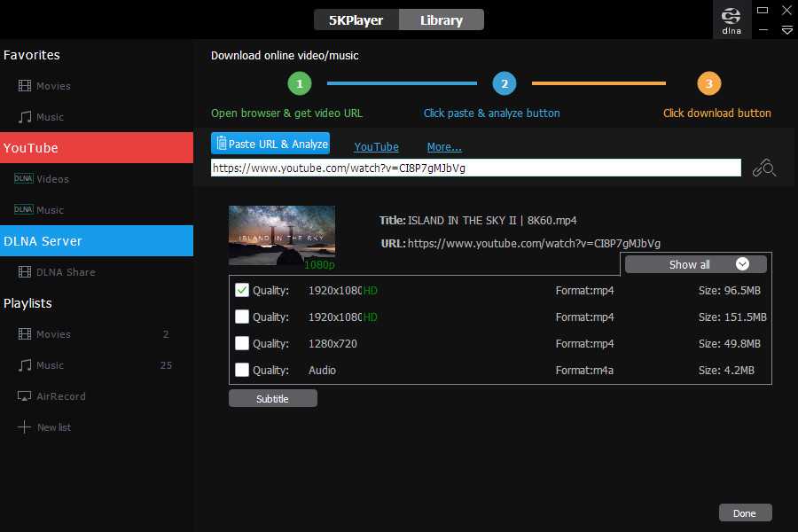Click the analyze magnifier icon beside URL field
Image resolution: width=798 pixels, height=532 pixels.
(763, 168)
